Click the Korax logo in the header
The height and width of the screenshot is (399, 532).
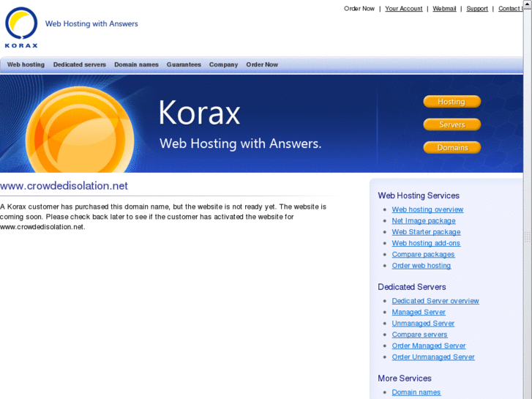coord(21,28)
